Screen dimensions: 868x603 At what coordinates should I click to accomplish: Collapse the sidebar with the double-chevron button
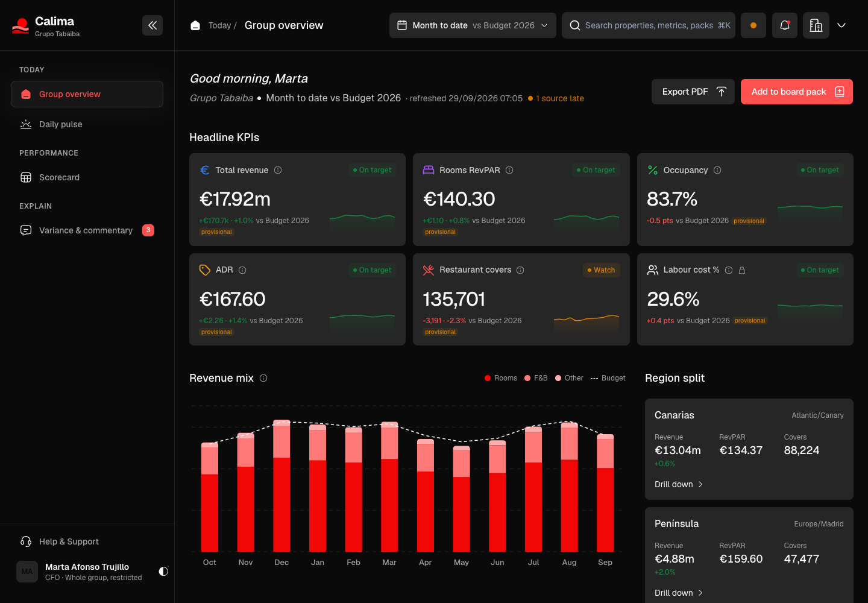pyautogui.click(x=153, y=25)
